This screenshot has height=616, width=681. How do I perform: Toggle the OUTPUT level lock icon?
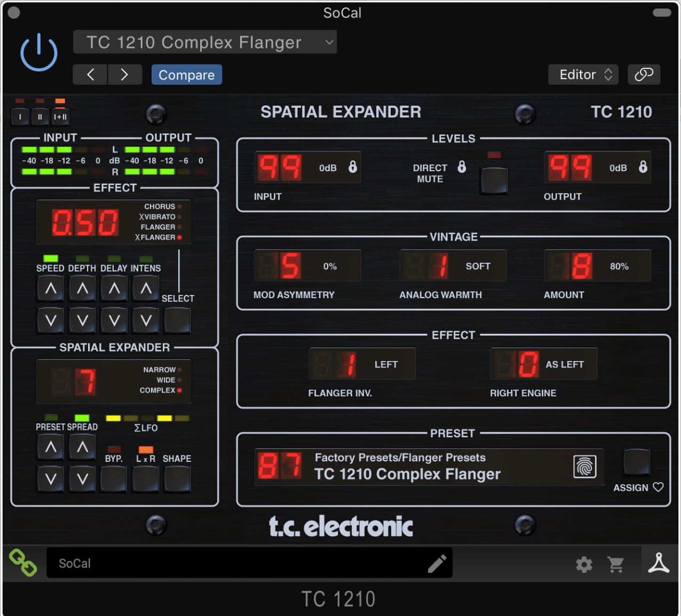[x=643, y=167]
